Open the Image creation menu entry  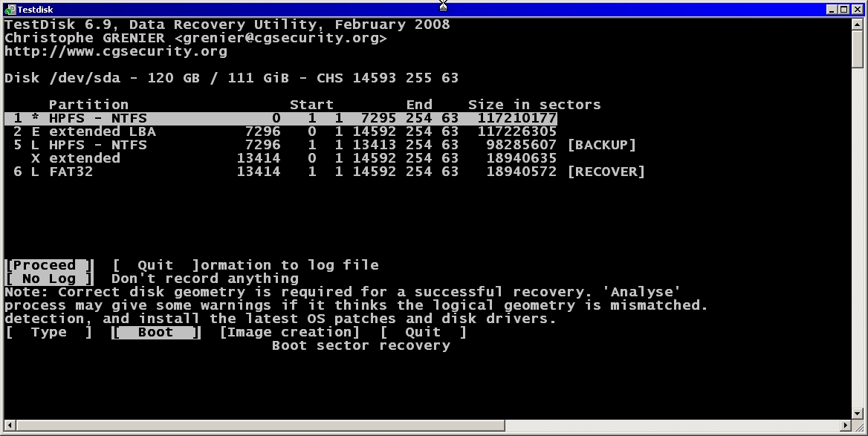pyautogui.click(x=290, y=332)
